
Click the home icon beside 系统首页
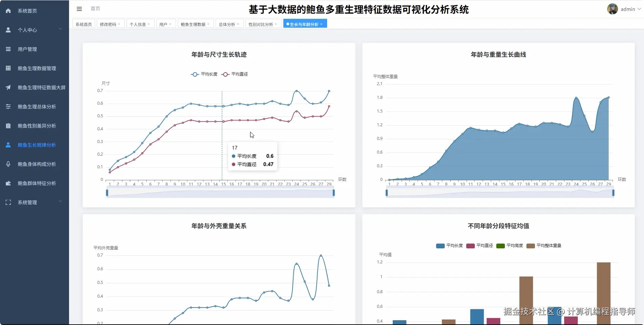pos(8,11)
